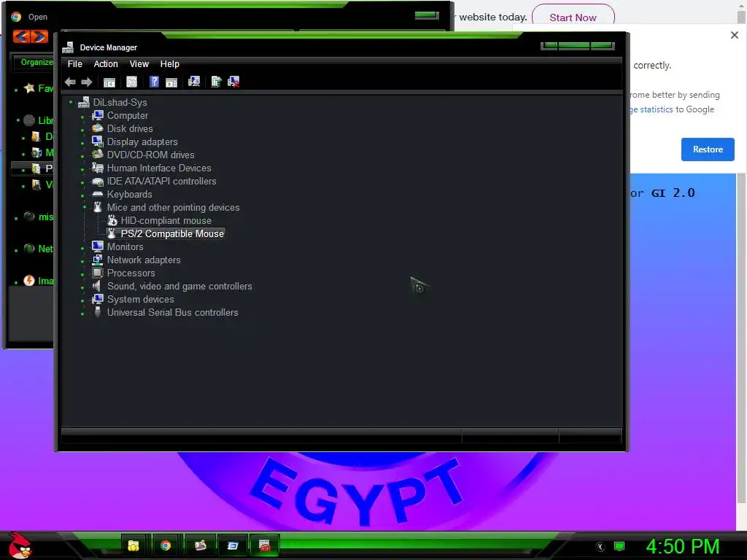Image resolution: width=747 pixels, height=560 pixels.
Task: Click the Restore button in Chrome
Action: click(708, 149)
